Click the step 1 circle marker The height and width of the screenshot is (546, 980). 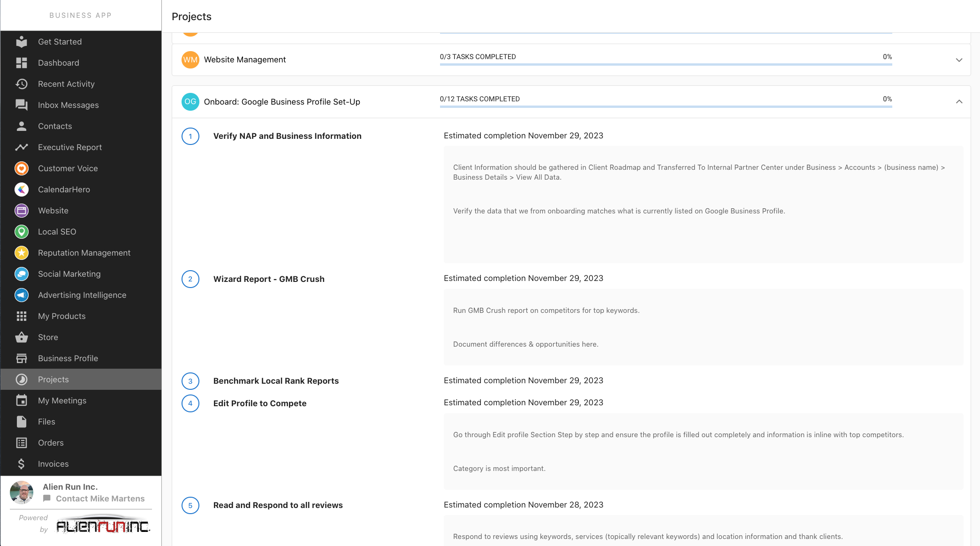(x=190, y=136)
